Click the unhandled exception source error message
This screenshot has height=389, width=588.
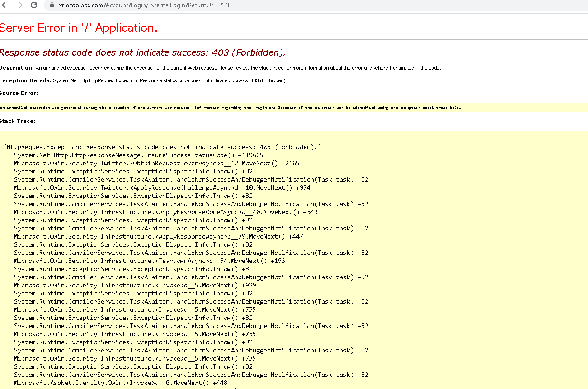coord(231,108)
